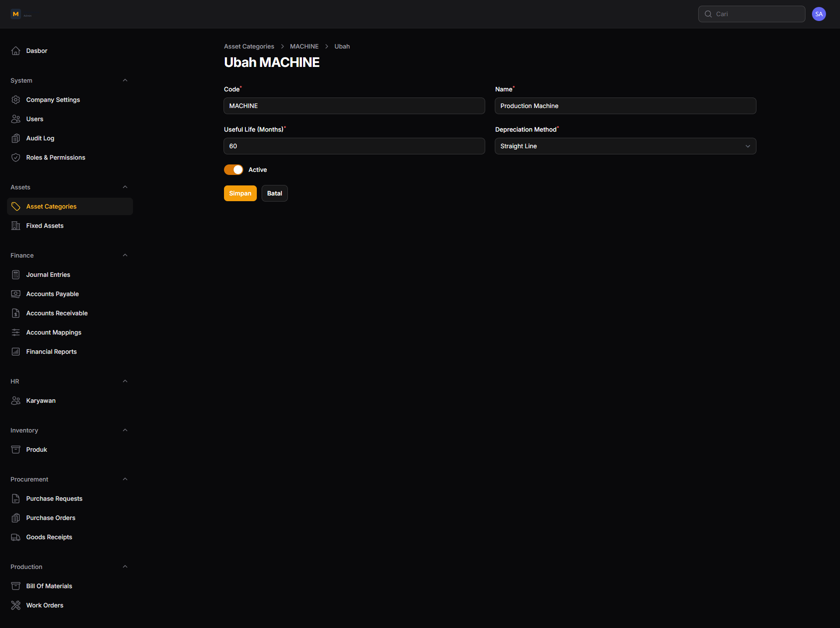
Task: Open Goods Receipts sidebar item
Action: tap(70, 537)
